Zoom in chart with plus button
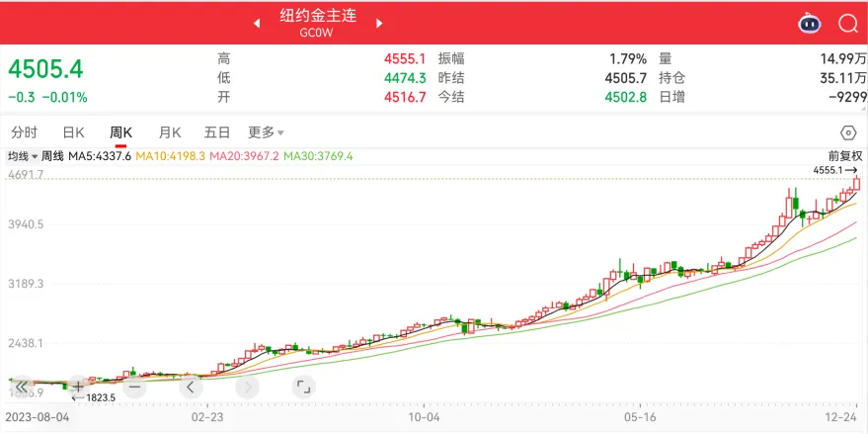The image size is (868, 434). coord(79,387)
